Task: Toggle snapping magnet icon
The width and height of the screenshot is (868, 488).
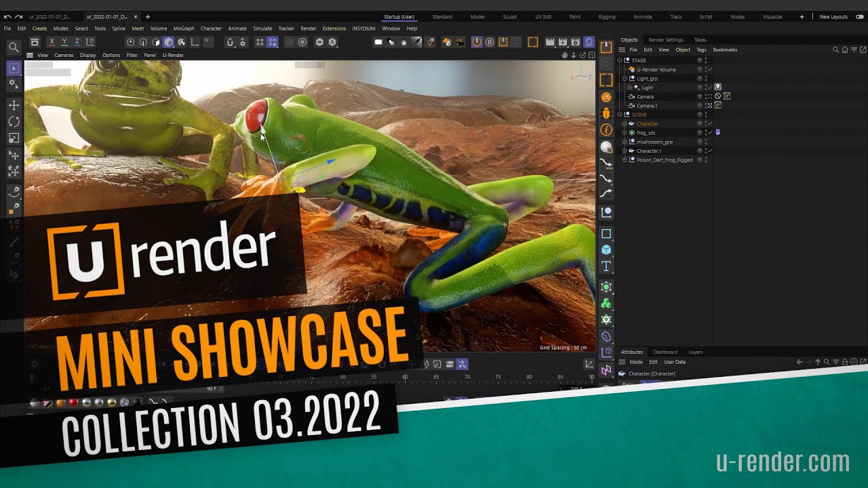Action: coord(230,42)
